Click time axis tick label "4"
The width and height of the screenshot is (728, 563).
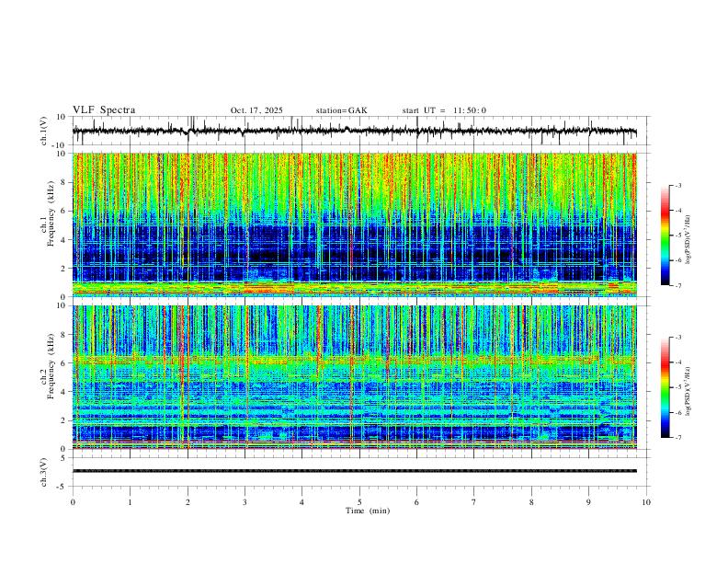pyautogui.click(x=301, y=502)
